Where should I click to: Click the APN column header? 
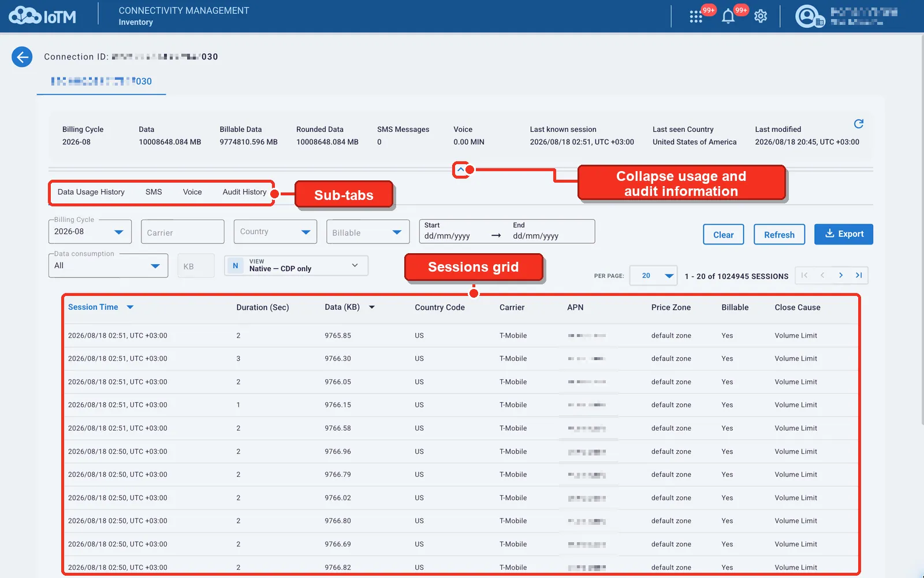coord(575,307)
